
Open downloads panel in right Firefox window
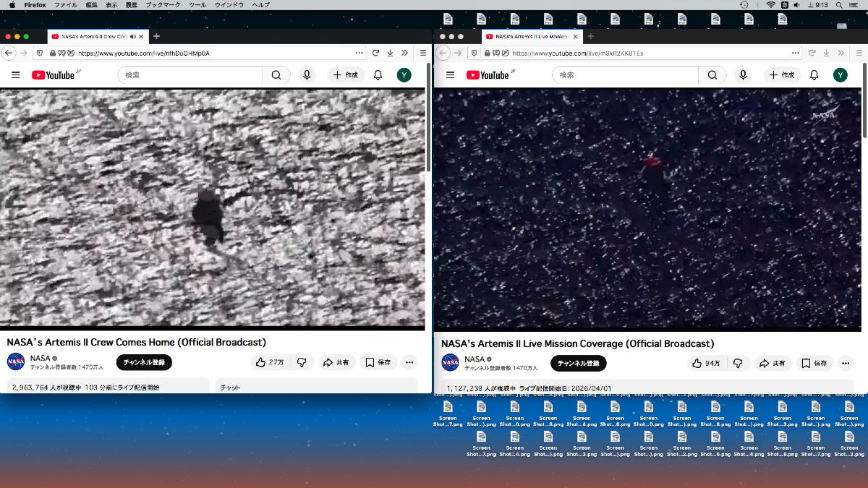pos(827,53)
